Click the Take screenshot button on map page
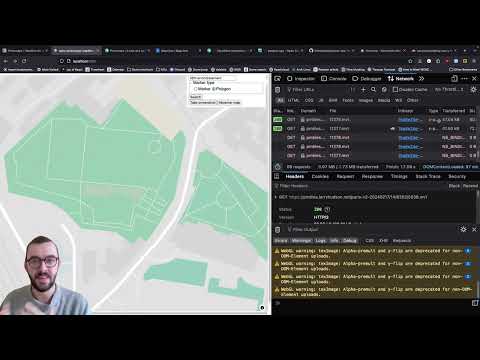The height and width of the screenshot is (360, 480). tap(203, 103)
